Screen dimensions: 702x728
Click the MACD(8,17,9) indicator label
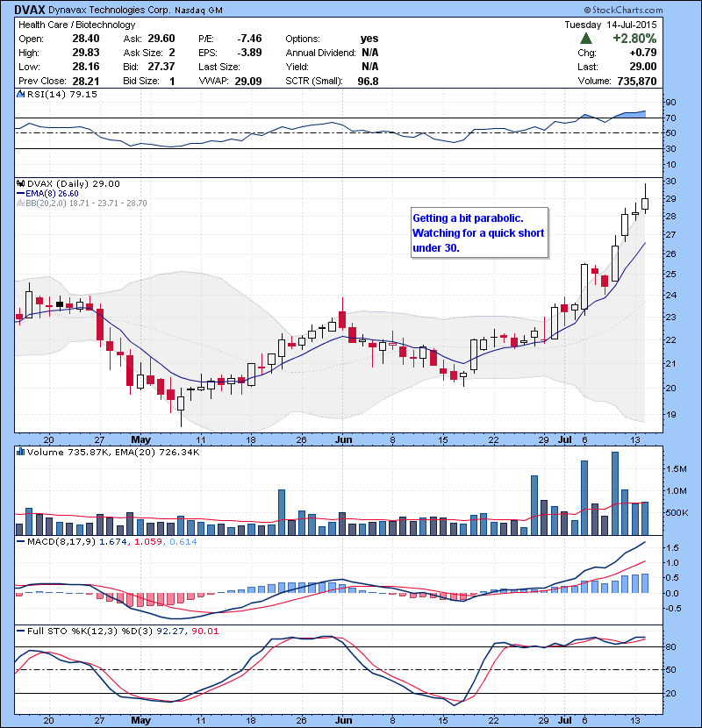[x=61, y=542]
